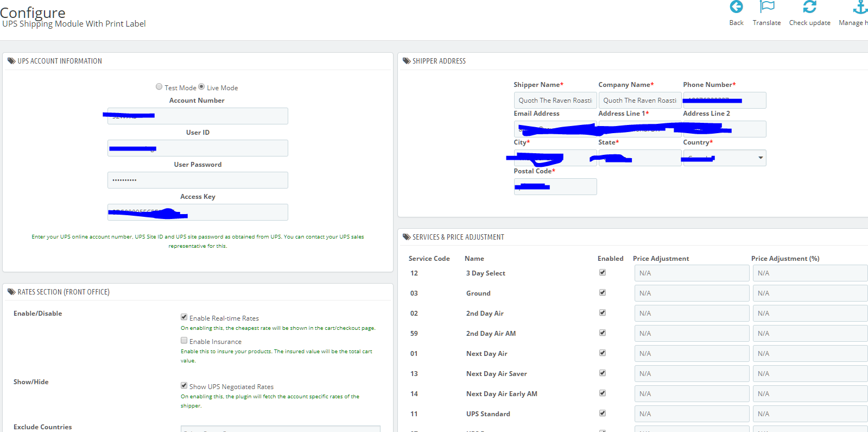868x432 pixels.
Task: Uncheck Next Day Air Early AM service
Action: (603, 393)
